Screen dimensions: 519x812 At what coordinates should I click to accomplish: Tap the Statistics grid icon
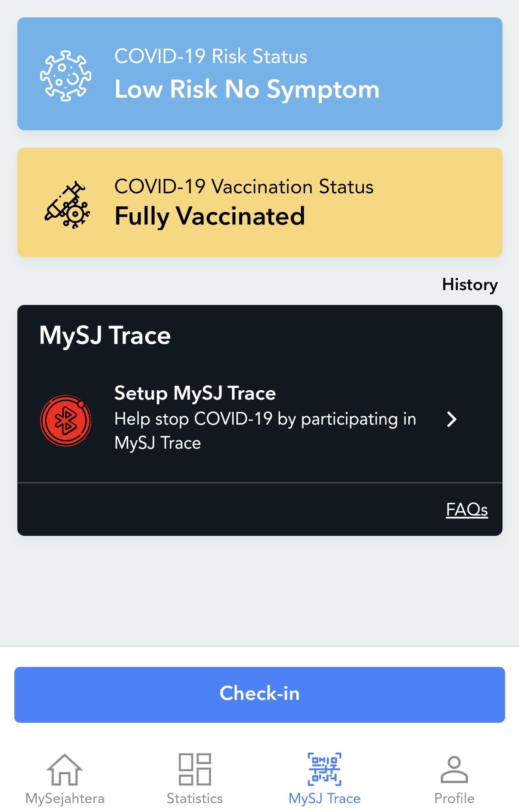click(195, 769)
